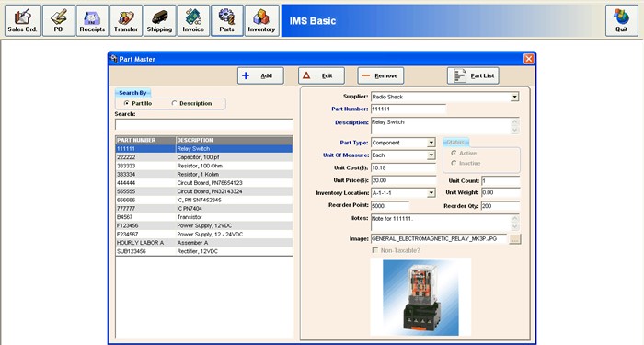644x345 pixels.
Task: Open the Part Type dropdown
Action: tap(431, 143)
